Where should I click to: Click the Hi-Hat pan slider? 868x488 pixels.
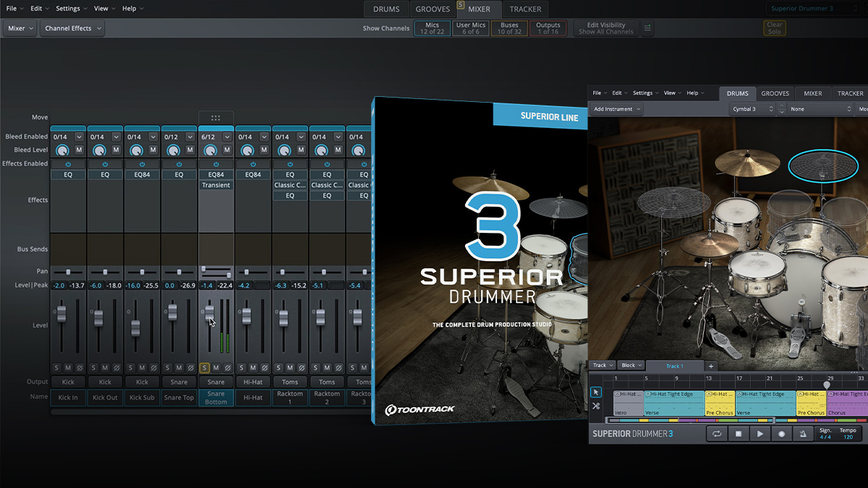tap(252, 272)
